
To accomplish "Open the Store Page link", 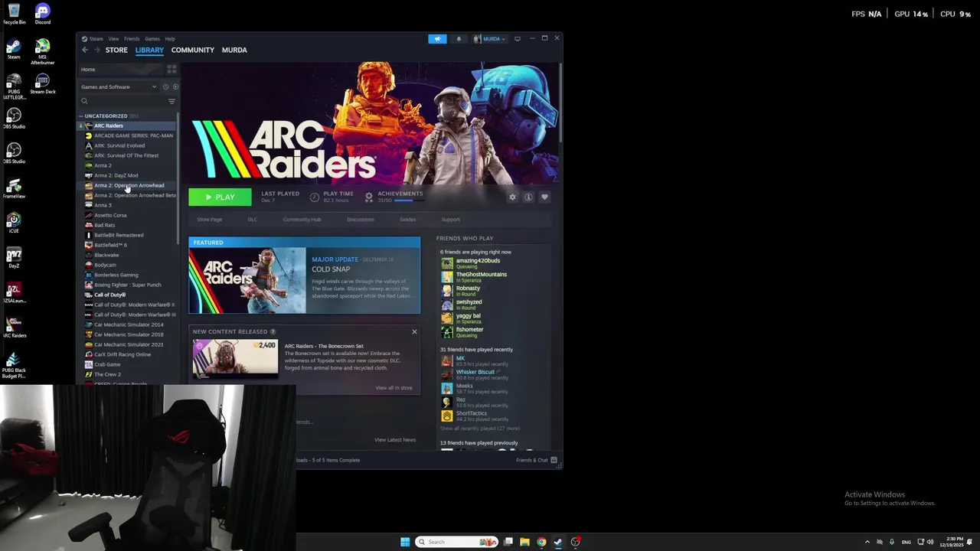I will (209, 220).
